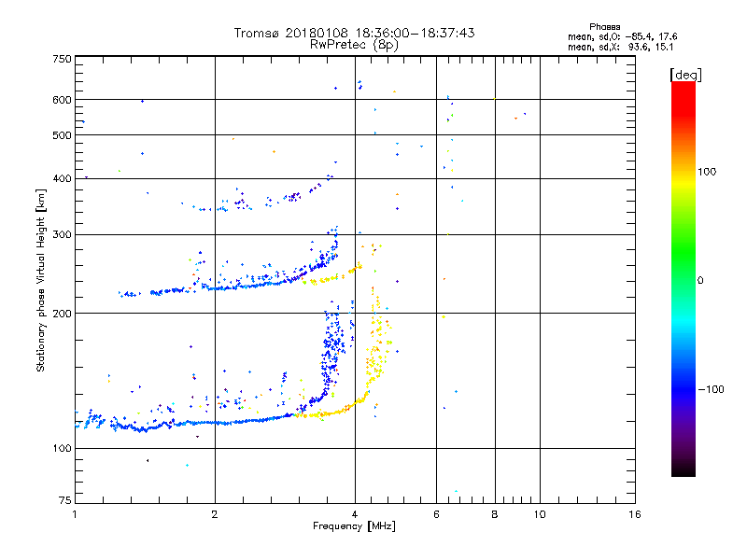Click the y-axis label '100'
This screenshot has height=560, width=747.
pyautogui.click(x=63, y=448)
